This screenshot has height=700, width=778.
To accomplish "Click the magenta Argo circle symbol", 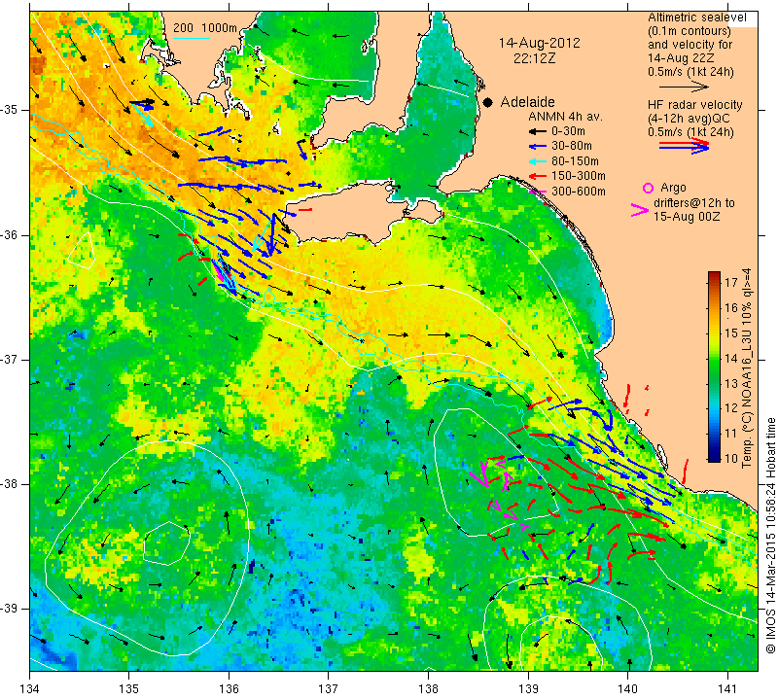I will [x=648, y=188].
